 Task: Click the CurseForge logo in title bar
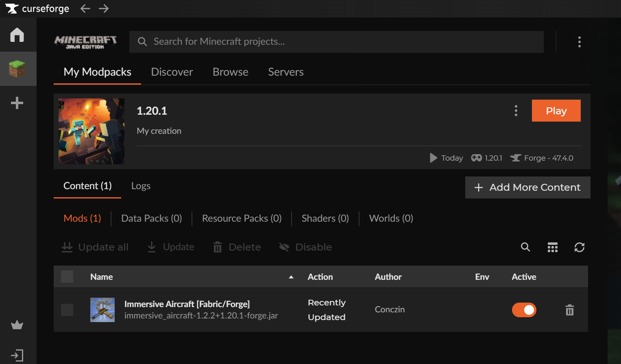coord(37,9)
